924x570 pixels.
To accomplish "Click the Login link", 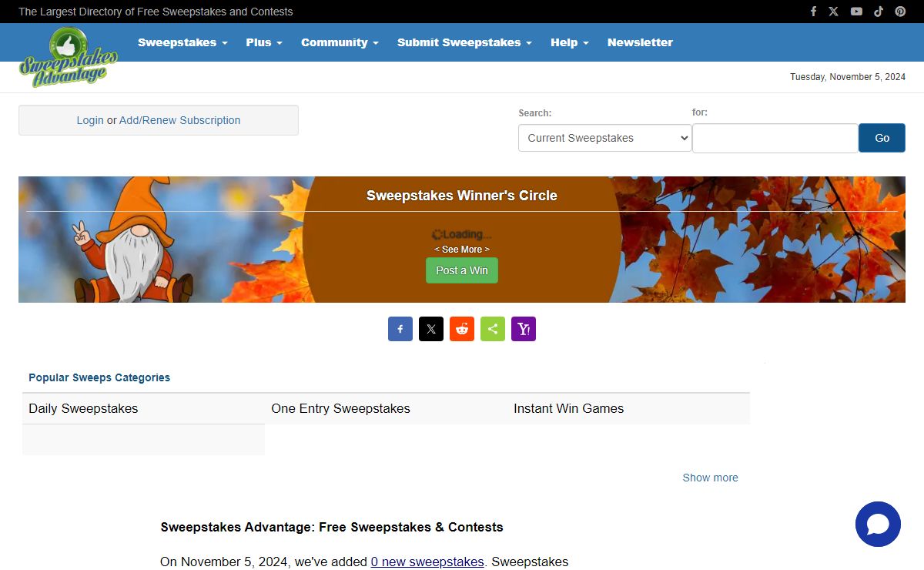I will [90, 120].
